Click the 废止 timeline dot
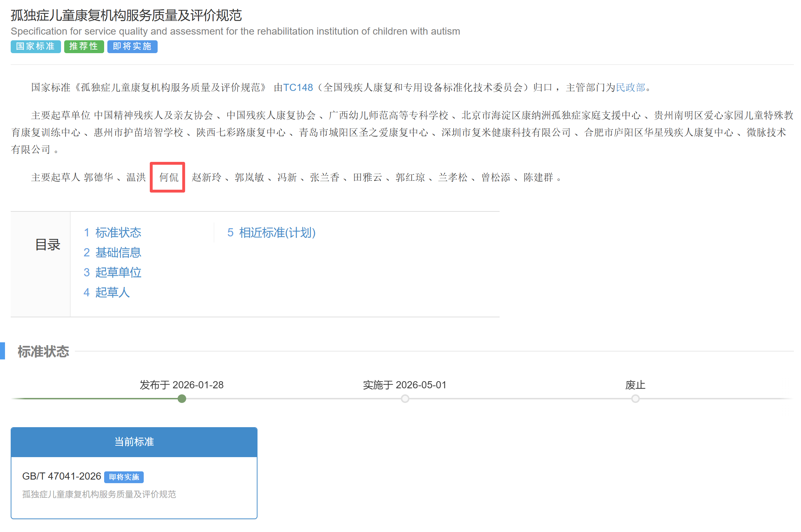Viewport: 801px width, 532px height. coord(635,399)
